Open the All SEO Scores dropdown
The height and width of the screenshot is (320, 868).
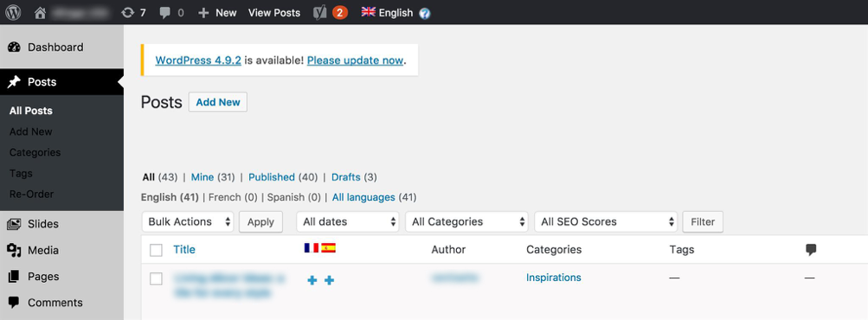point(606,221)
